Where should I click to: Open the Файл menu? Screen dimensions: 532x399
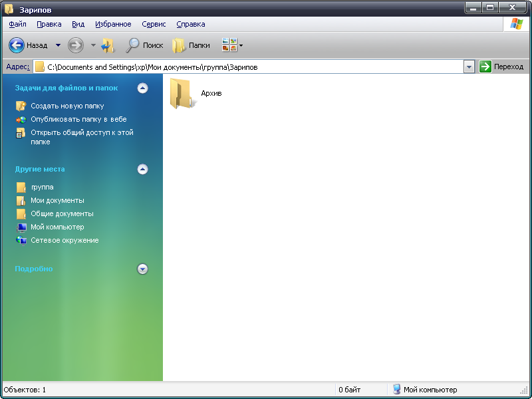point(17,24)
